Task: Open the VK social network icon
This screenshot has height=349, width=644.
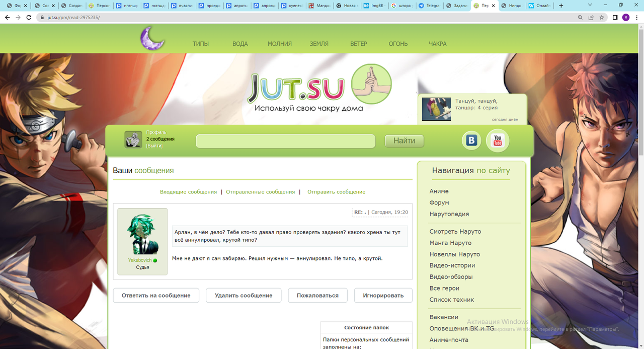Action: [471, 141]
